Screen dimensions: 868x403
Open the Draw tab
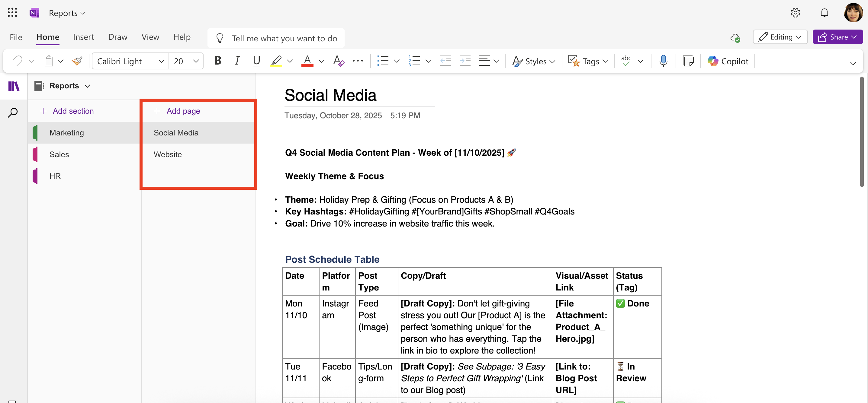[x=117, y=37]
